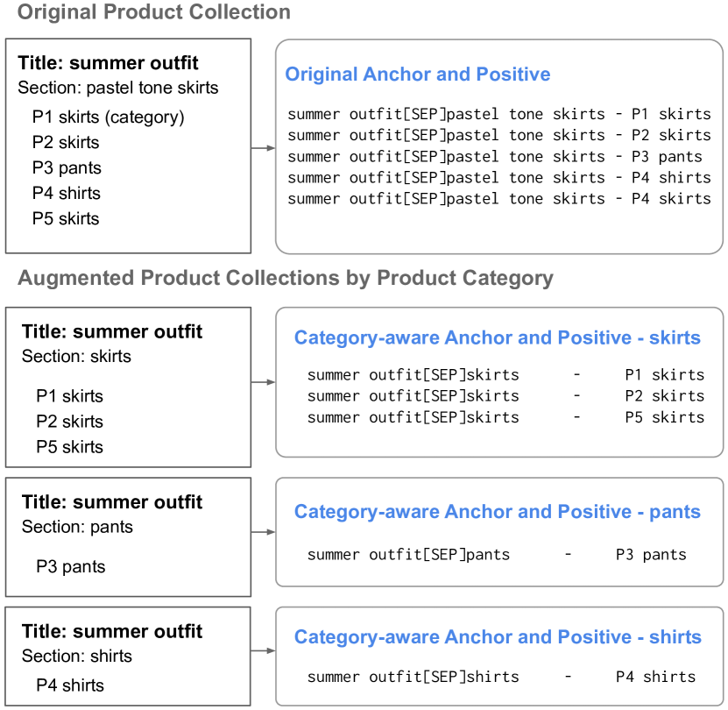Click the arrow leaving the original collection box

[263, 148]
